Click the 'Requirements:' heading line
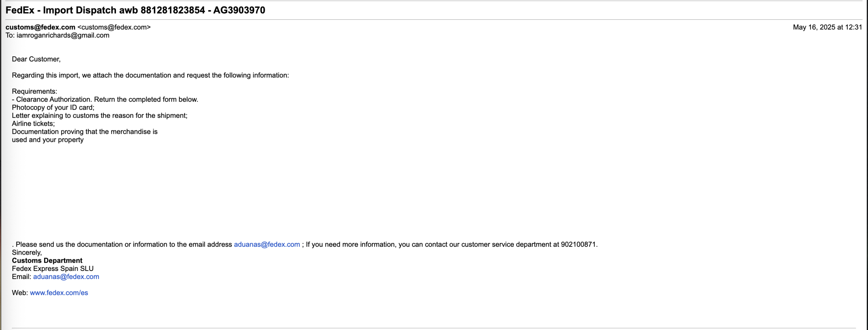 35,91
